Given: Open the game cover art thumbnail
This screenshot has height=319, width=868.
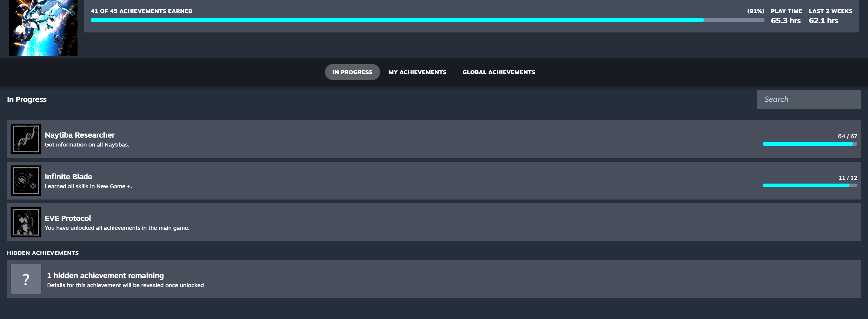Looking at the screenshot, I should pyautogui.click(x=43, y=28).
